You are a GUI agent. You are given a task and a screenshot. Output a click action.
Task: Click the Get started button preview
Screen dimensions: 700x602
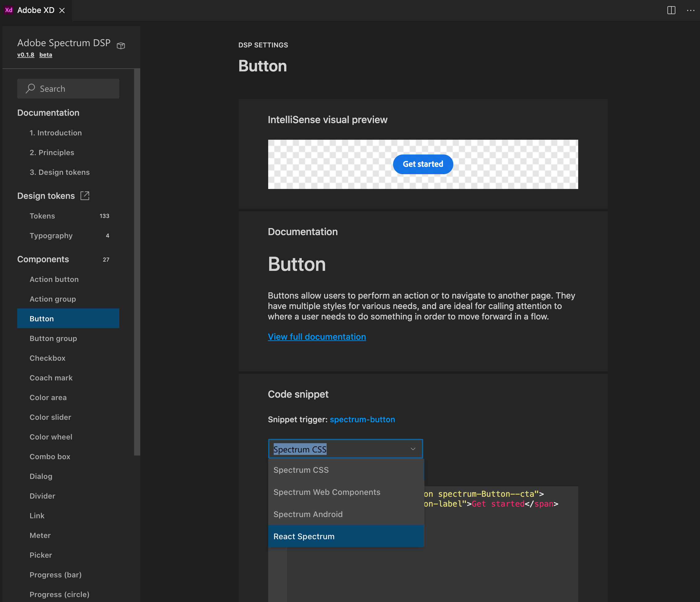[423, 164]
